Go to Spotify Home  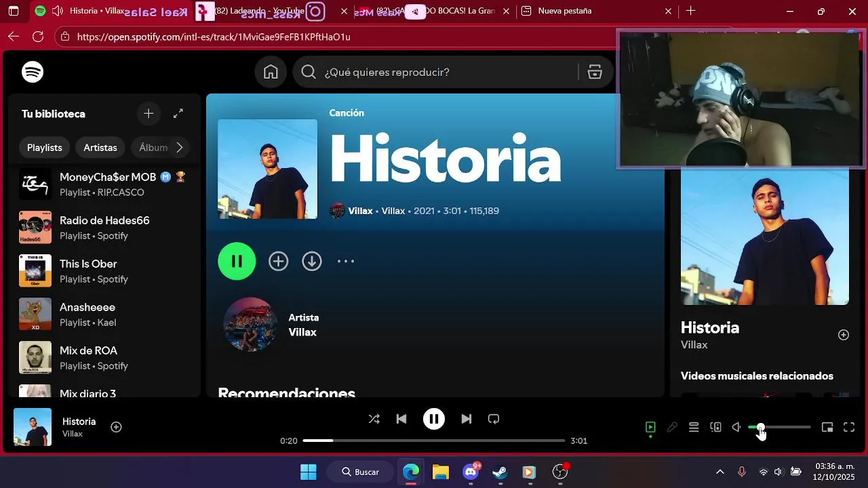(x=271, y=72)
